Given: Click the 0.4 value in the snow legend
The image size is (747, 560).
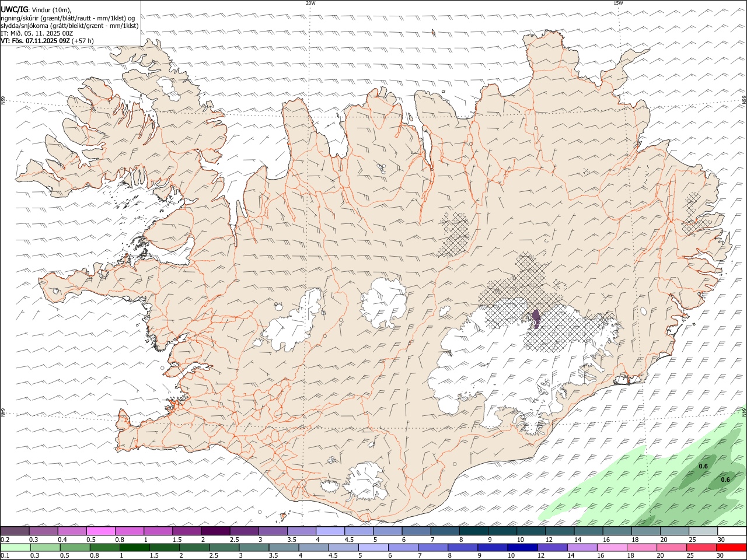Looking at the screenshot, I should pyautogui.click(x=62, y=540).
